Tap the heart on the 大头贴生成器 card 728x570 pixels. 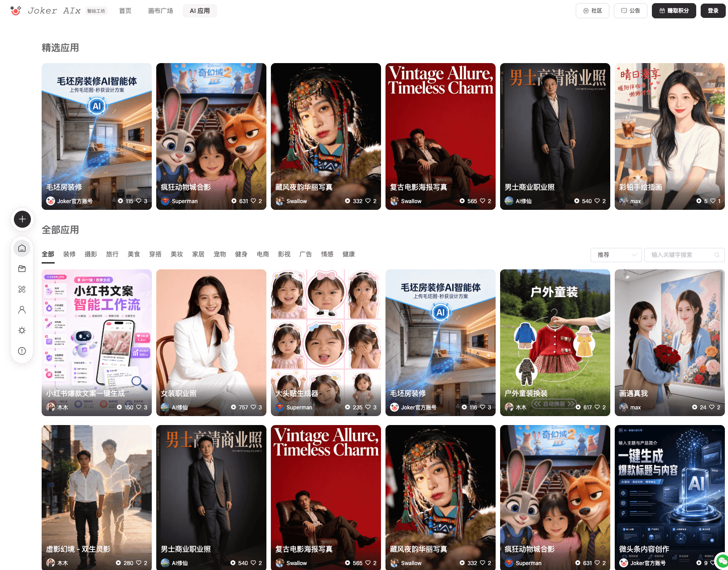[368, 407]
